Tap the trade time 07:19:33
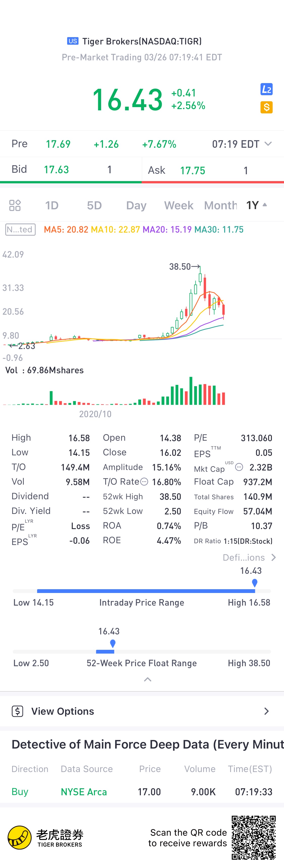The height and width of the screenshot is (868, 284). 254,792
